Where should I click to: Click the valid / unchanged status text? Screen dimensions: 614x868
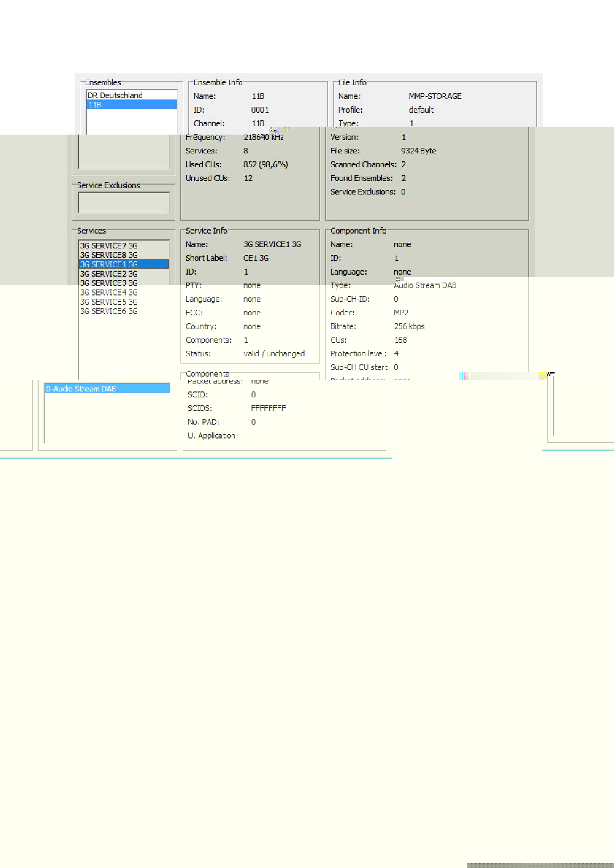click(x=274, y=353)
